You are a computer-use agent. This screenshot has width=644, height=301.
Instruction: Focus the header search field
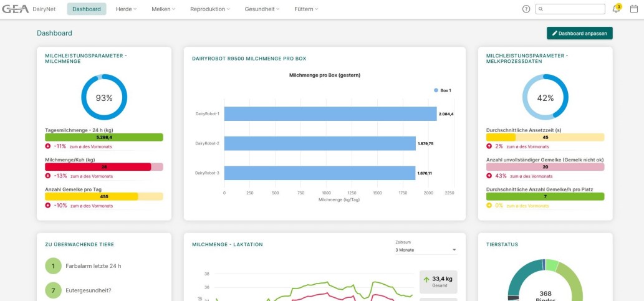point(570,9)
